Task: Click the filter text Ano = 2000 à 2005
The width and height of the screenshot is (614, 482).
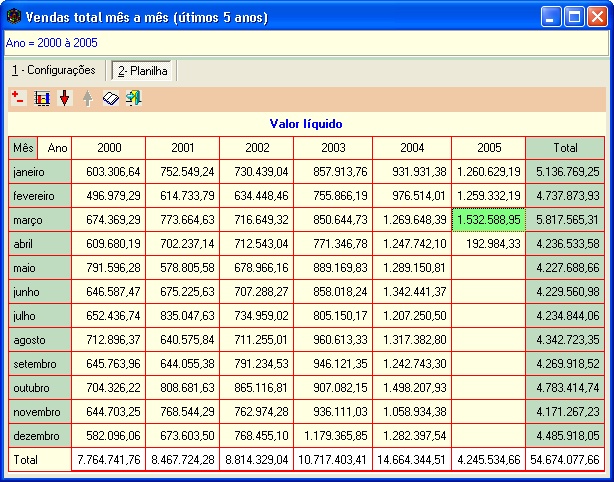Action: (52, 43)
